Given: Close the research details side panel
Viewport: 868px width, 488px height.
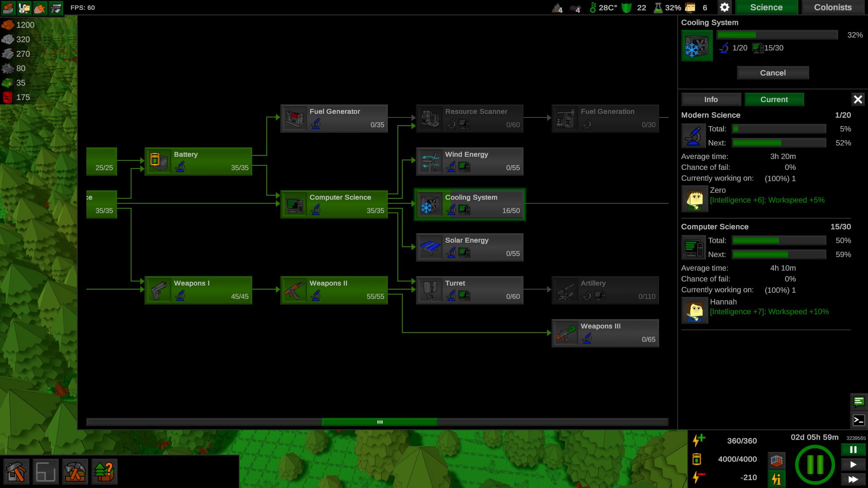Looking at the screenshot, I should click(x=858, y=99).
